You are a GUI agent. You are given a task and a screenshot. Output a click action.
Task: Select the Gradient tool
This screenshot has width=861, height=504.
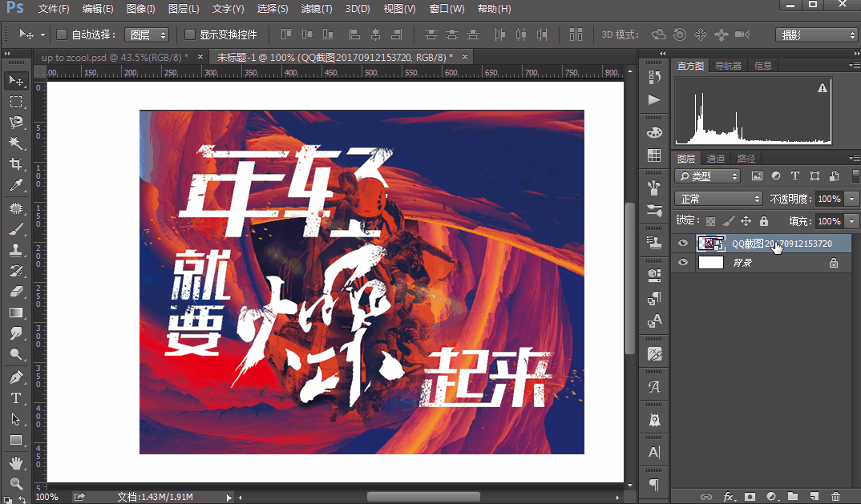[16, 312]
